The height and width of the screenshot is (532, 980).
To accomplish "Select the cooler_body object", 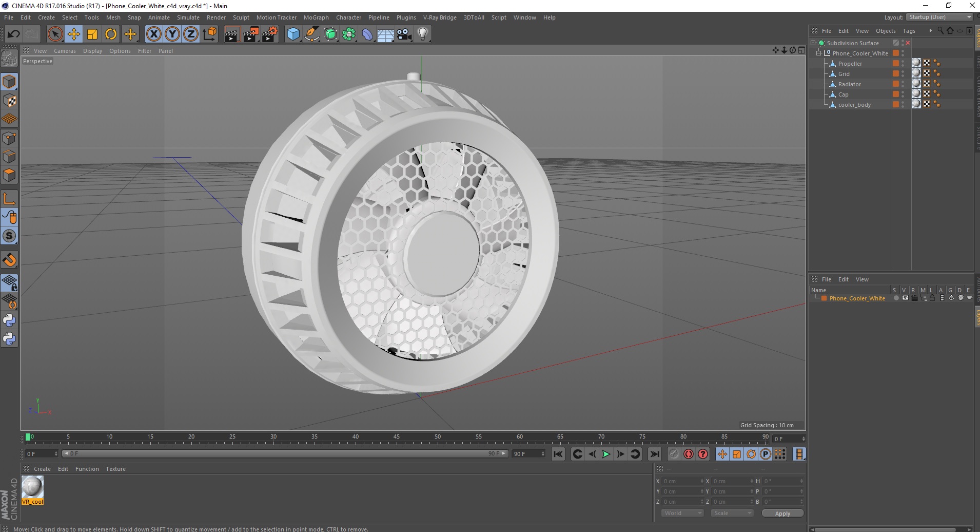I will (x=854, y=105).
